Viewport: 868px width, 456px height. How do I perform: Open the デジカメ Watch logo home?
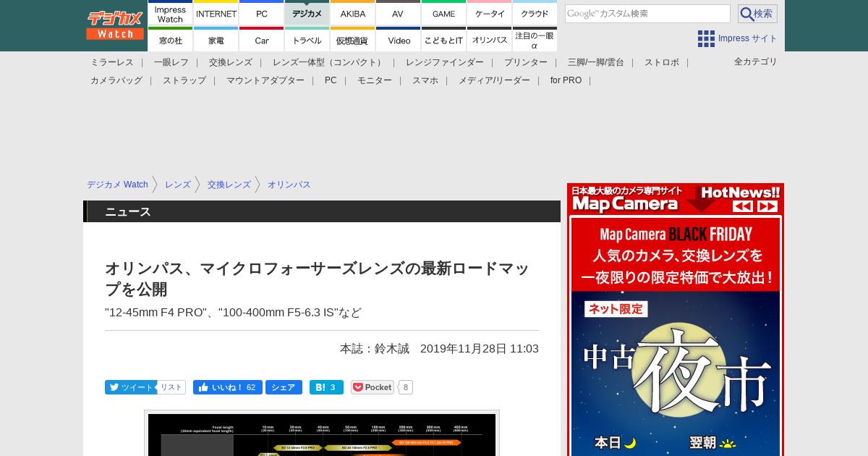[x=115, y=25]
